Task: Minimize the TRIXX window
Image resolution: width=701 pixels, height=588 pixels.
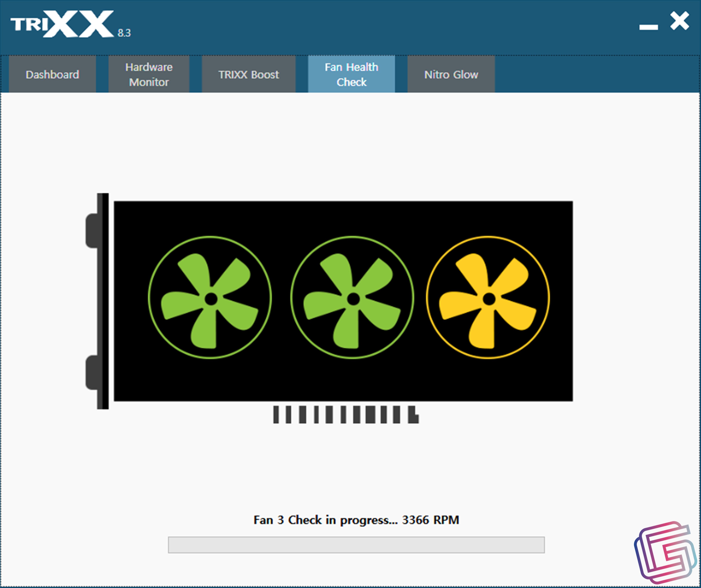Action: tap(648, 27)
